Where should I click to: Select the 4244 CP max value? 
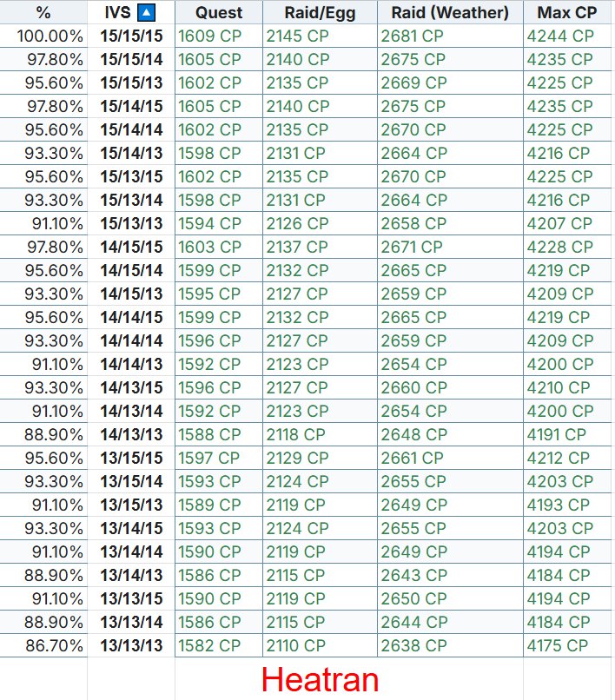point(560,36)
